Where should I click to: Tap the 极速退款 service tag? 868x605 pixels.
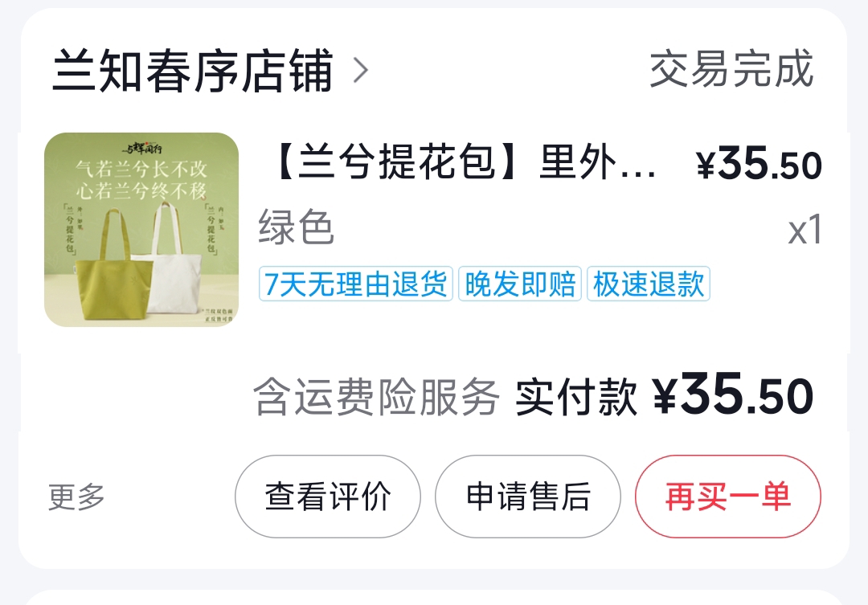pyautogui.click(x=649, y=284)
